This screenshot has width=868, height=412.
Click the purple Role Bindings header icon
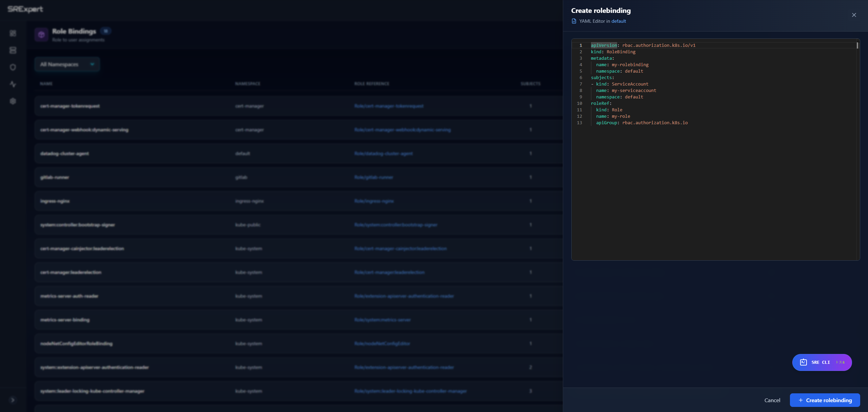coord(41,34)
